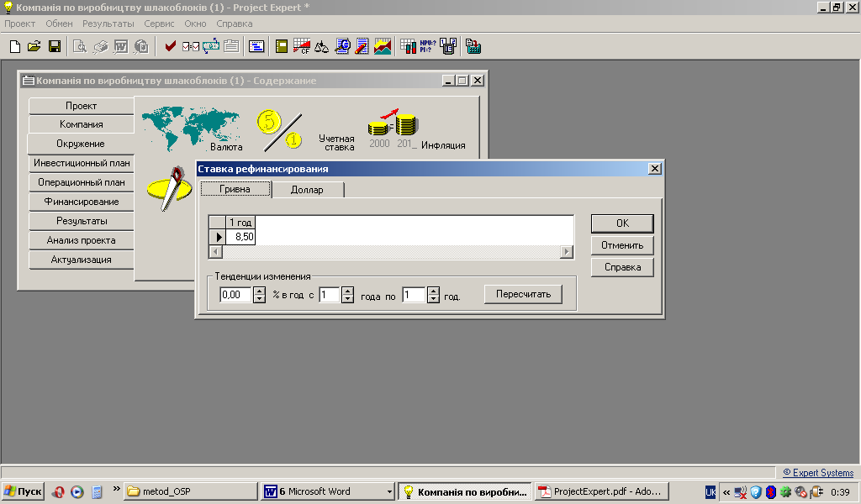Open the Пуск start menu
Viewport: 861px width, 504px height.
23,491
